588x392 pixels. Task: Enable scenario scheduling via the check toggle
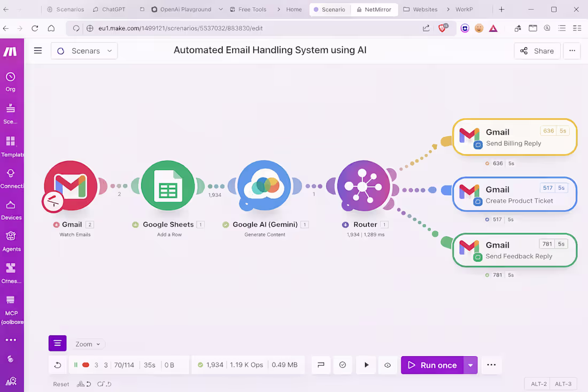[x=343, y=365]
